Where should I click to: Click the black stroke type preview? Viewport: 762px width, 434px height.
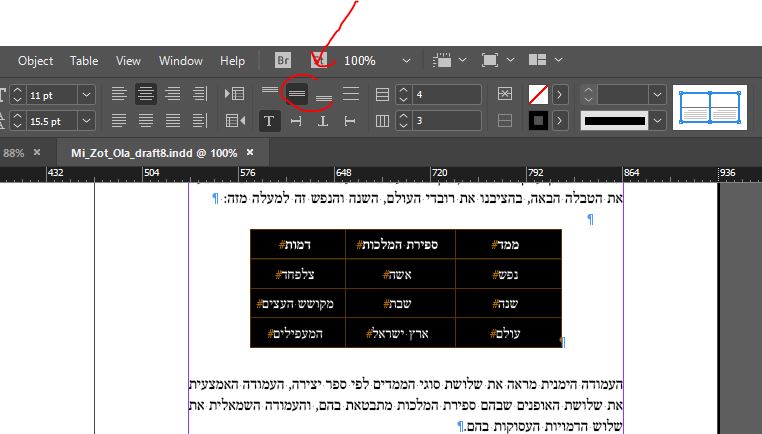coord(614,121)
